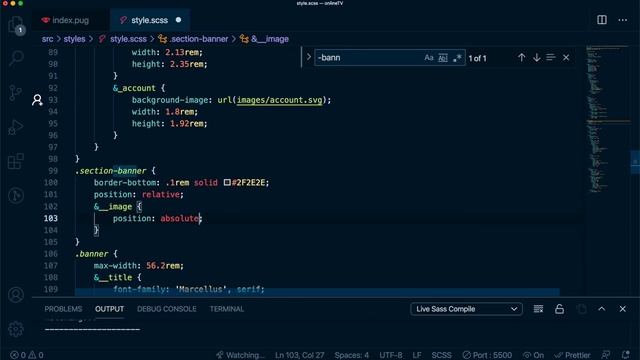Click line number 103 in the gutter

(51, 218)
